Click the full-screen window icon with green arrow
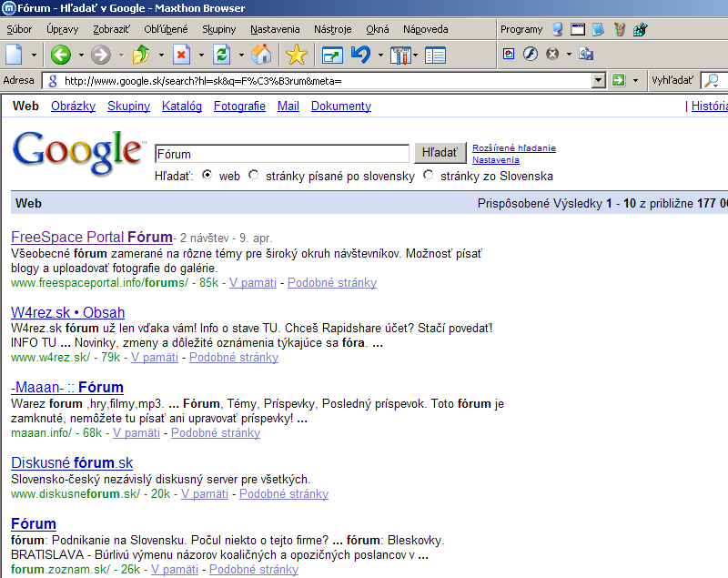 (332, 56)
